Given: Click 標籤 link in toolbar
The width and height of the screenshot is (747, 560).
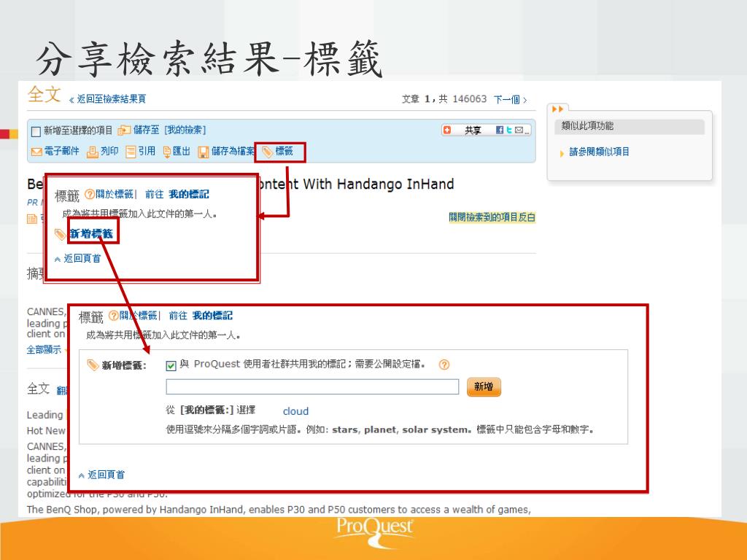Looking at the screenshot, I should pyautogui.click(x=284, y=152).
